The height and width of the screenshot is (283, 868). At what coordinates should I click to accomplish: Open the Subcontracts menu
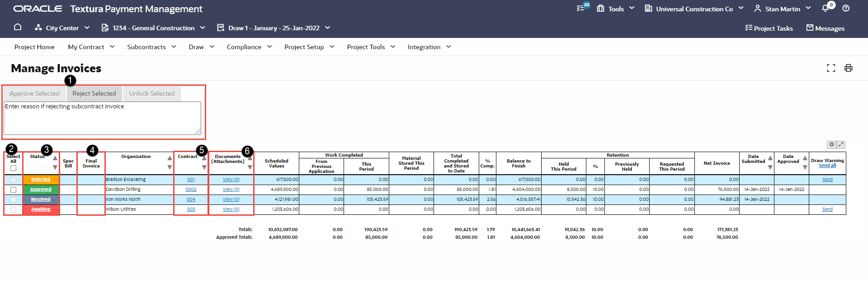pos(151,47)
